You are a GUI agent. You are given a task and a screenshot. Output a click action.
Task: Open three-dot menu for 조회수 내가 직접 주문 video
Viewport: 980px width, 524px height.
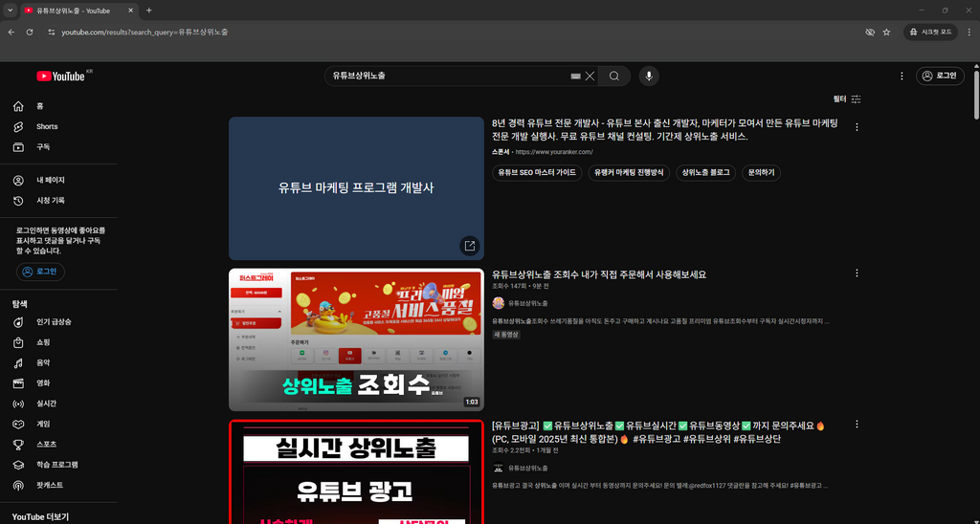click(x=857, y=273)
